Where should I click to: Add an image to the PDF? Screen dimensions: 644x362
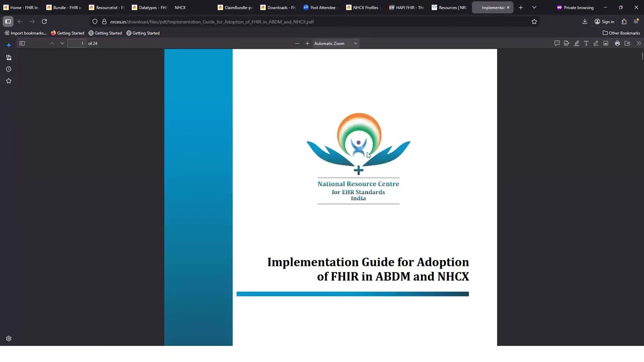click(606, 43)
